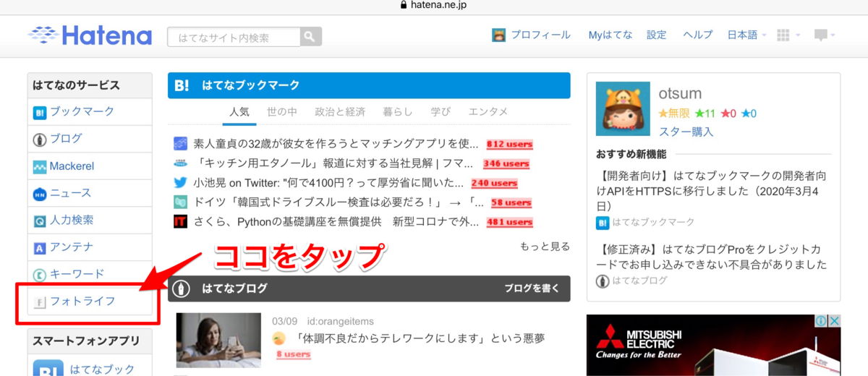Open the 58 users count
Screen dimensions: 868x376
[511, 202]
